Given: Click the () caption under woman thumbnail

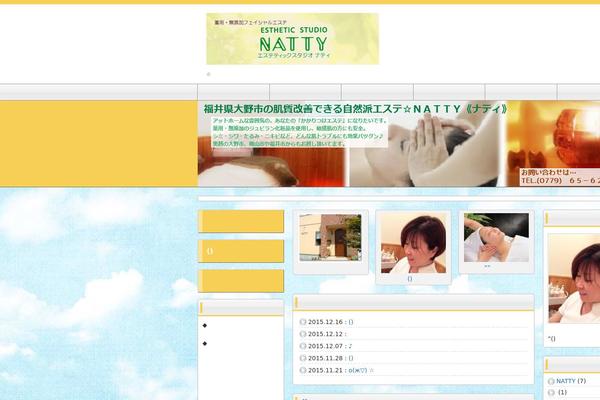Looking at the screenshot, I should point(410,279).
